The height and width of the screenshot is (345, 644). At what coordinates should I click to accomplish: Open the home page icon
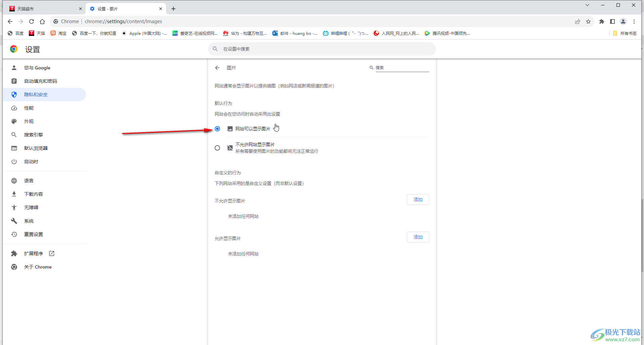click(42, 21)
